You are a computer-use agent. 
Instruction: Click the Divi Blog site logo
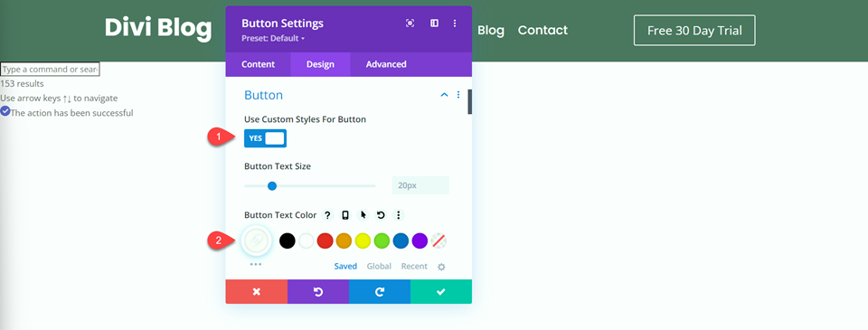[158, 28]
